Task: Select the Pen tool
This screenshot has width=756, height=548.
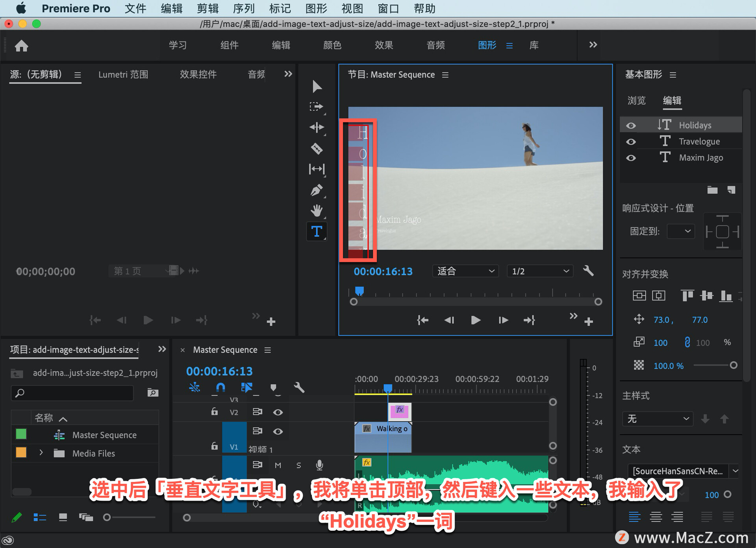Action: [x=317, y=190]
